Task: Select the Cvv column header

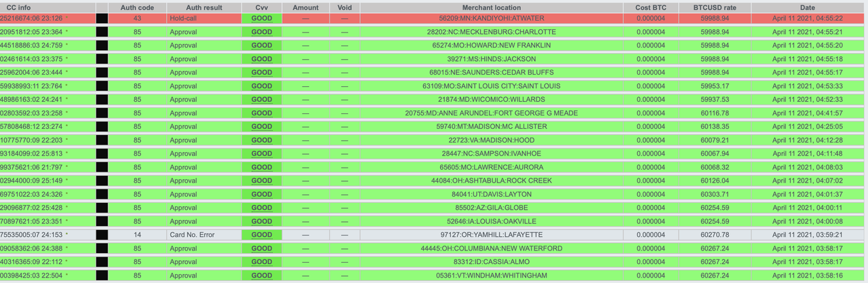Action: [x=262, y=7]
